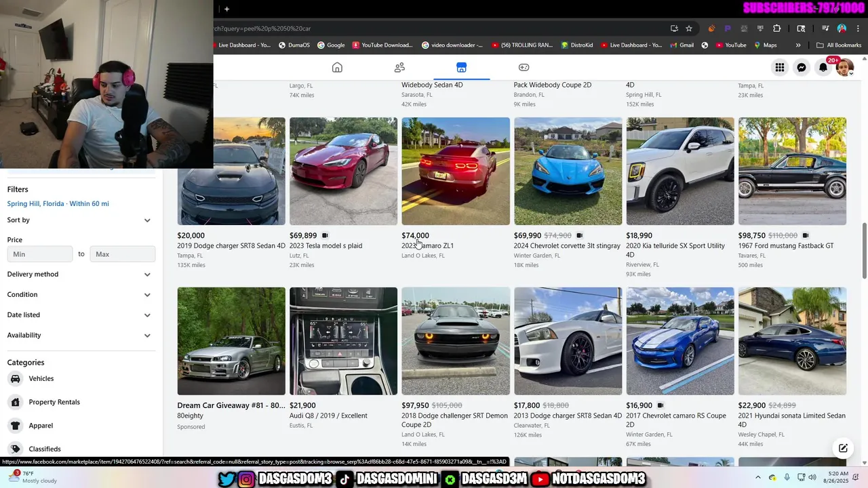The height and width of the screenshot is (488, 868).
Task: Click the Vehicles category icon
Action: pyautogui.click(x=16, y=379)
